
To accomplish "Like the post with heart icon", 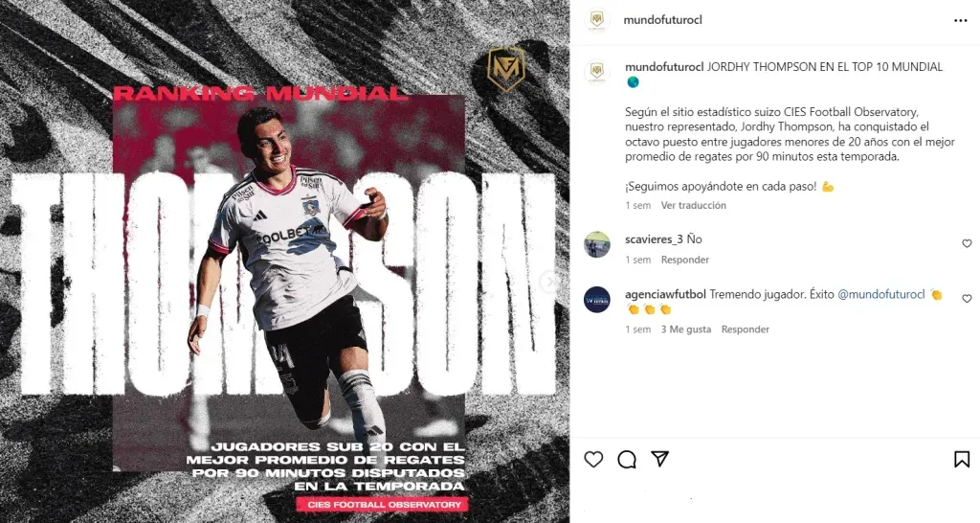I will (593, 460).
